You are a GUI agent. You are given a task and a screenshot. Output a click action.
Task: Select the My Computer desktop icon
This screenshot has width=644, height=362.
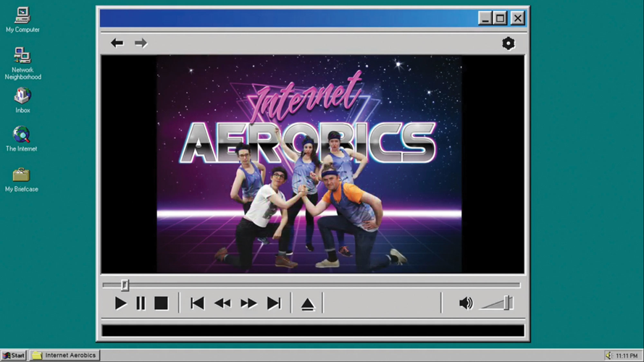[x=22, y=17]
